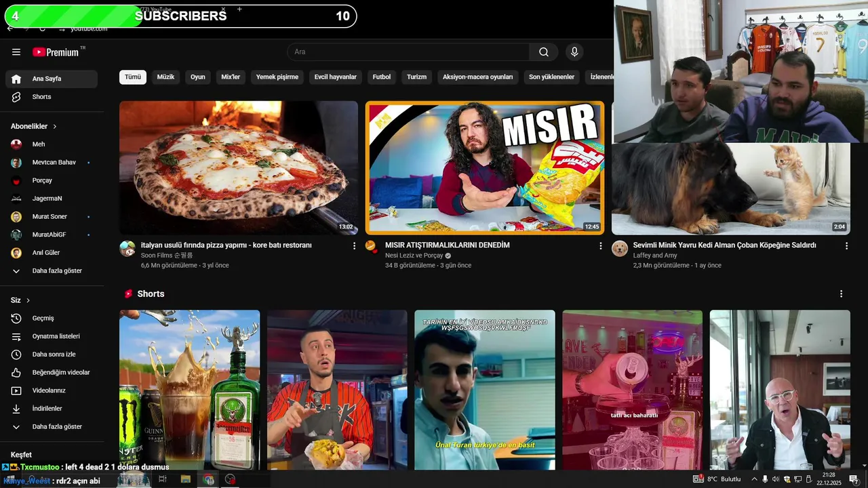This screenshot has width=868, height=488.
Task: Select the Son yüklenenler chip
Action: coord(552,77)
